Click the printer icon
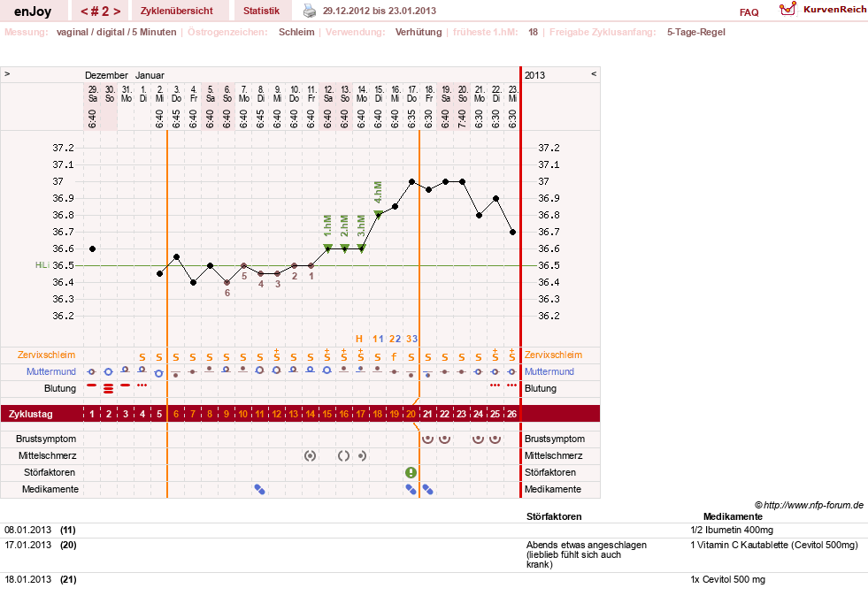This screenshot has height=611, width=868. click(x=310, y=11)
